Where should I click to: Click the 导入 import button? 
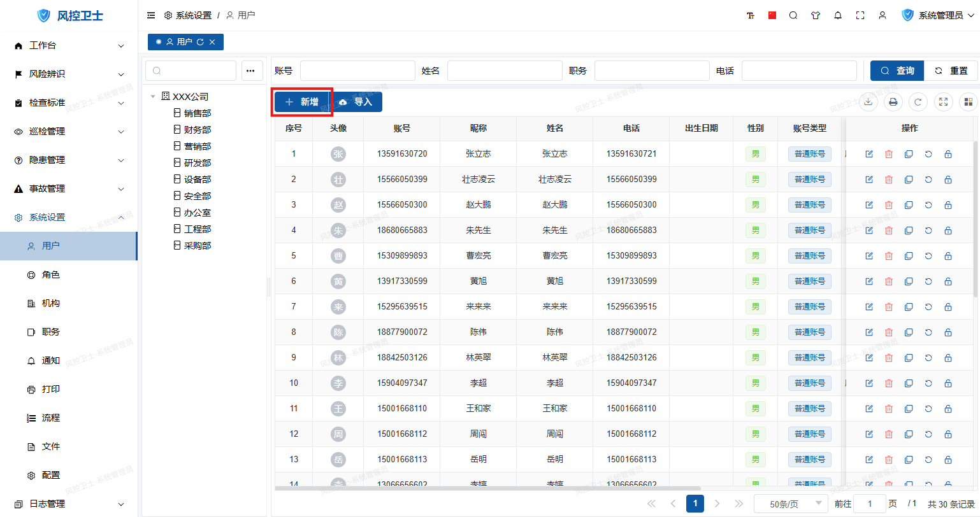point(356,102)
